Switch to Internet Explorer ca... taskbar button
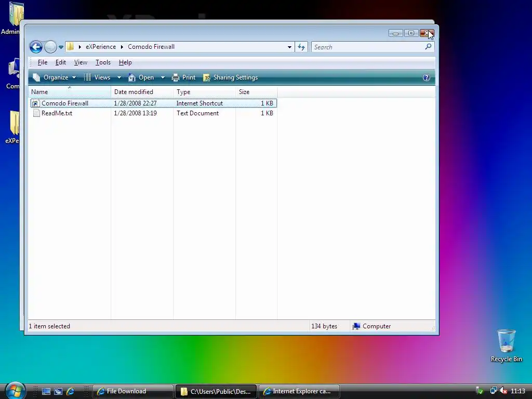532x399 pixels. tap(299, 391)
